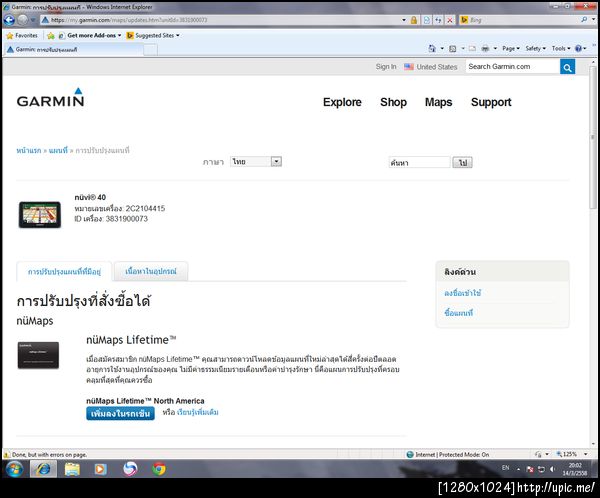The height and width of the screenshot is (498, 600).
Task: Expand Get more Add-ons dropdown
Action: coord(119,36)
